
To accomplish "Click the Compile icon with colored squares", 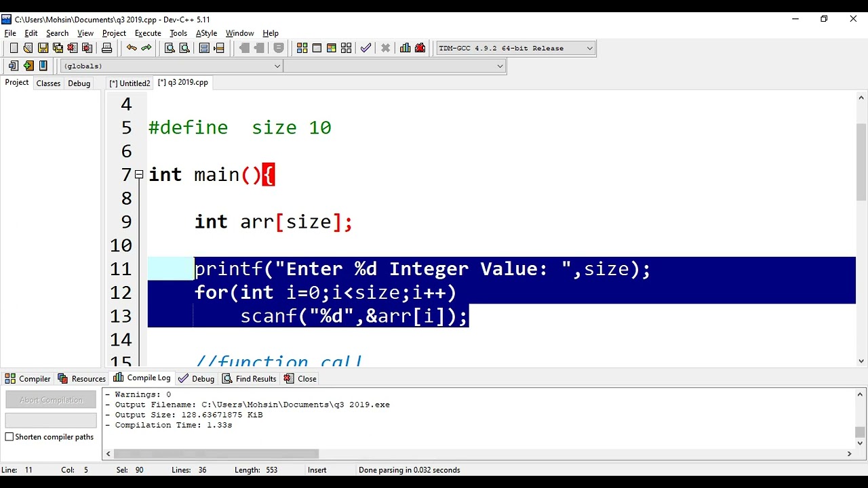I will (x=302, y=48).
